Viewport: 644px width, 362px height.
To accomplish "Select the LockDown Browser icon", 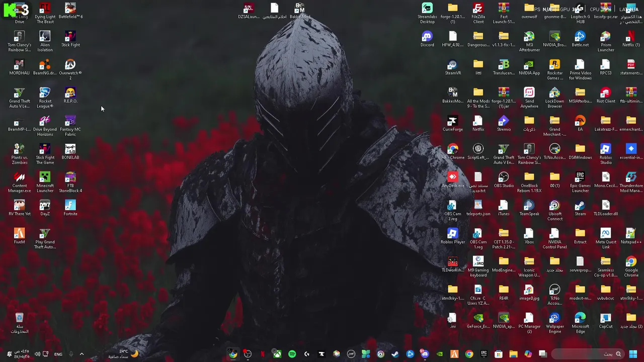I will (554, 98).
